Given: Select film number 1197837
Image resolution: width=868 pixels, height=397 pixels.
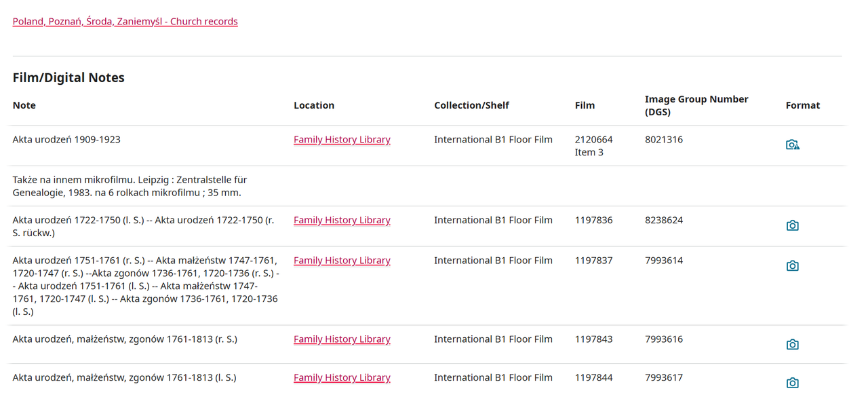Looking at the screenshot, I should (593, 260).
